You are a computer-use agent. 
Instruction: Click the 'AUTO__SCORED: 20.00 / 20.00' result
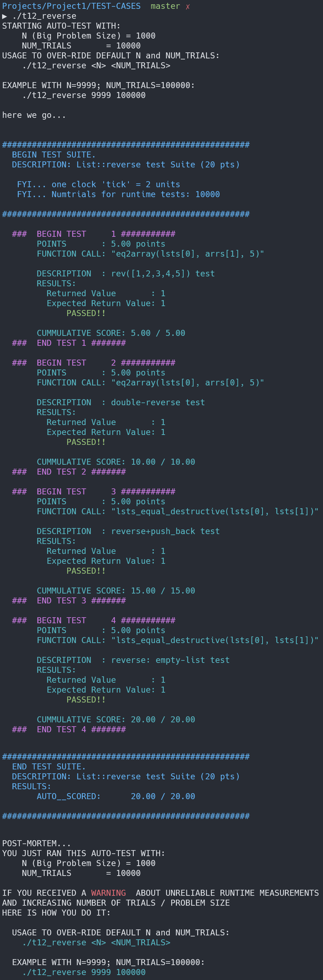(116, 796)
